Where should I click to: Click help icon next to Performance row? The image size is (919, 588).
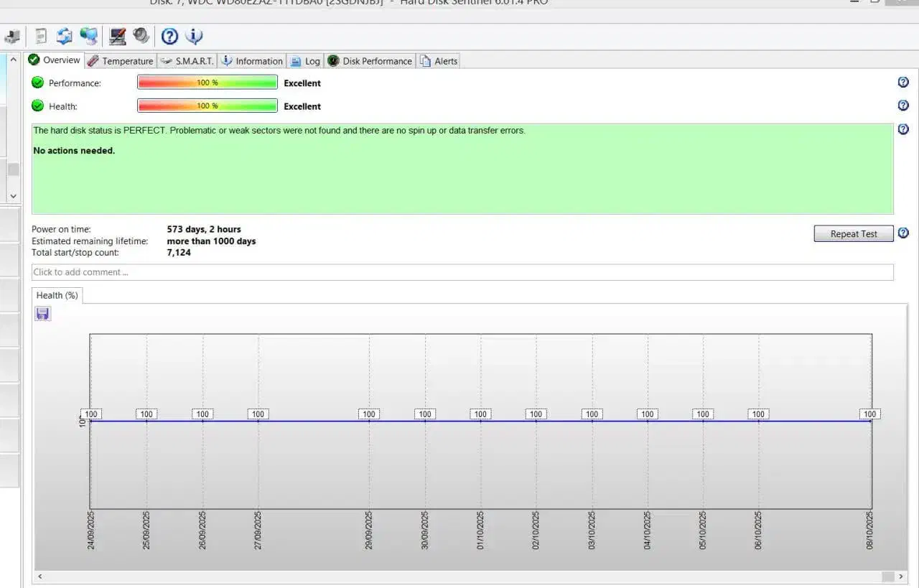point(903,83)
